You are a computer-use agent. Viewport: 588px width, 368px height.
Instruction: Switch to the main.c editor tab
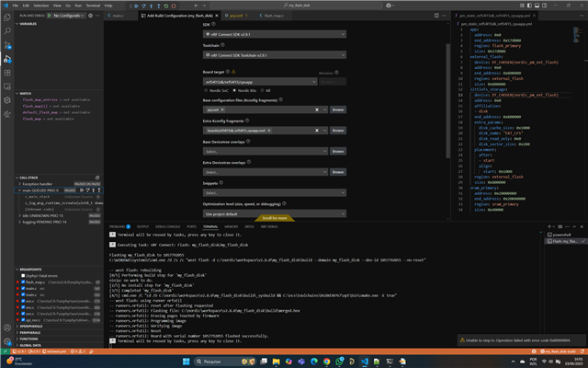[119, 16]
